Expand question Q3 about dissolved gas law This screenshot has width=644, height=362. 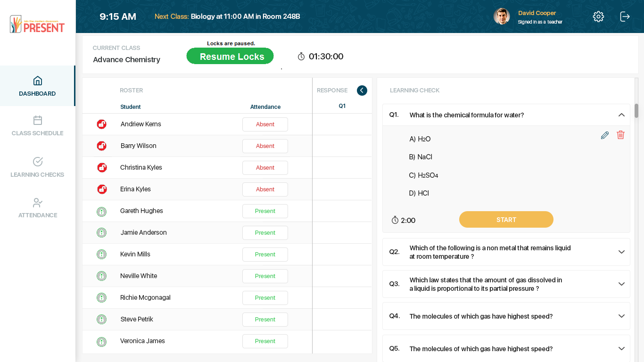tap(621, 284)
